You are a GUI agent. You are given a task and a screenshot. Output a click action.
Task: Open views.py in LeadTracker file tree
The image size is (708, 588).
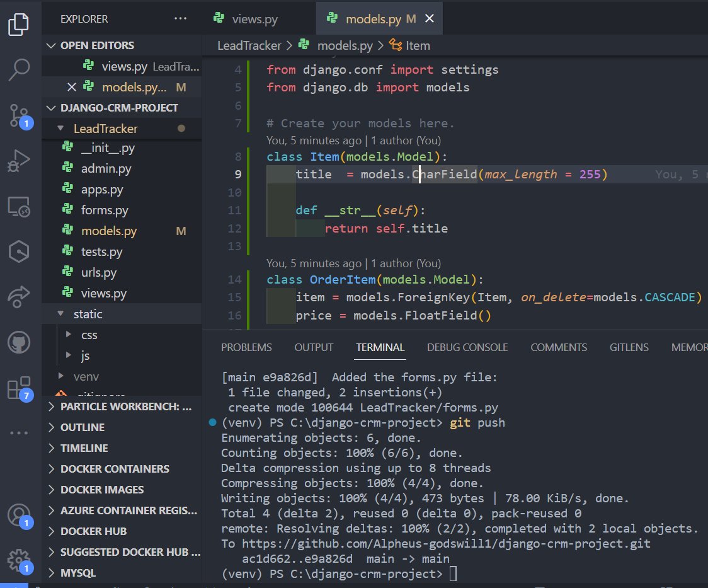click(x=122, y=293)
